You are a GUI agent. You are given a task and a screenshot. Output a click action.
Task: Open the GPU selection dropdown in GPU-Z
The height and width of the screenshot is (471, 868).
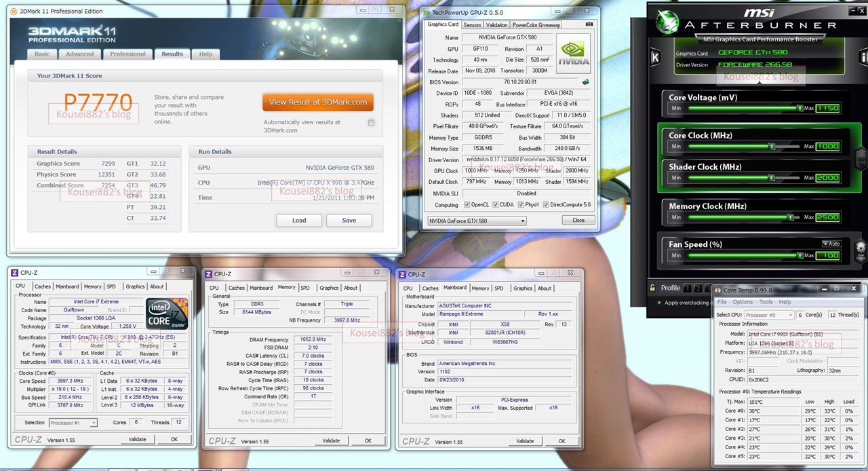(x=477, y=221)
